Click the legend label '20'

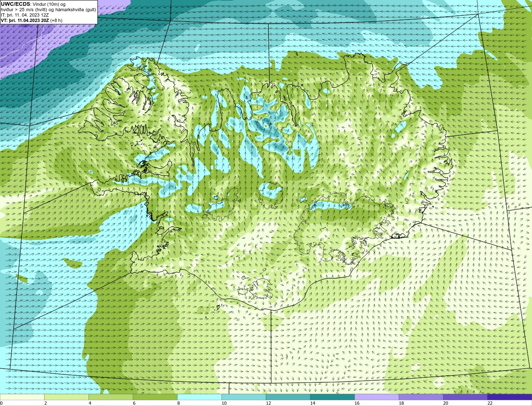coord(446,403)
